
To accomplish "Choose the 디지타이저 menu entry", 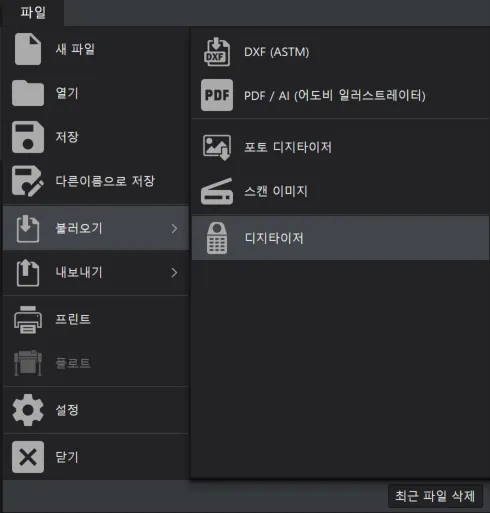I will (340, 238).
